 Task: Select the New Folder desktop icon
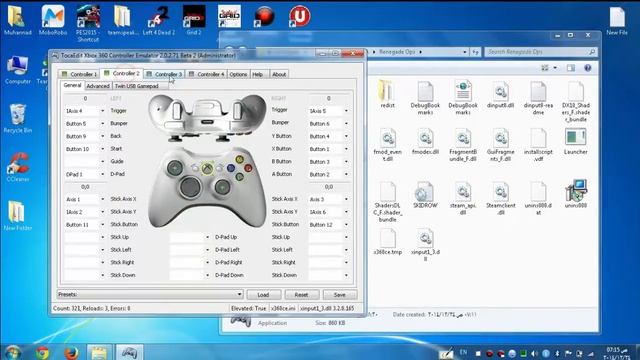[18, 216]
